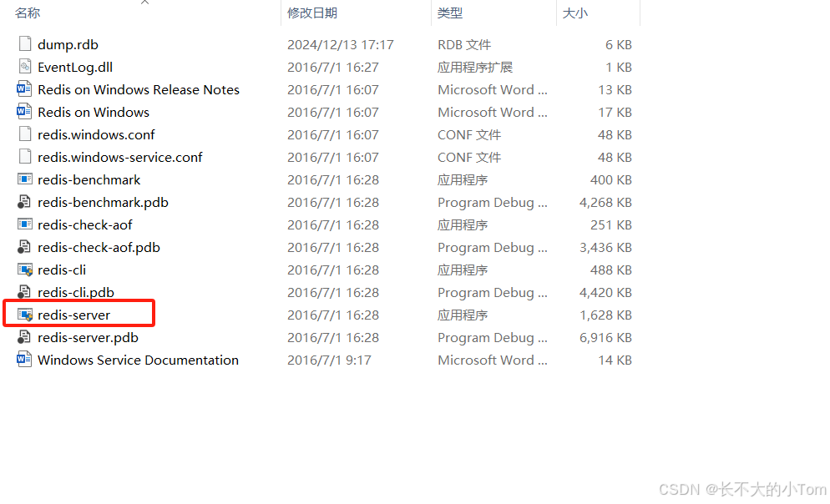Click the dump.rdb file icon
Viewport: 830px width, 504px height.
click(25, 44)
